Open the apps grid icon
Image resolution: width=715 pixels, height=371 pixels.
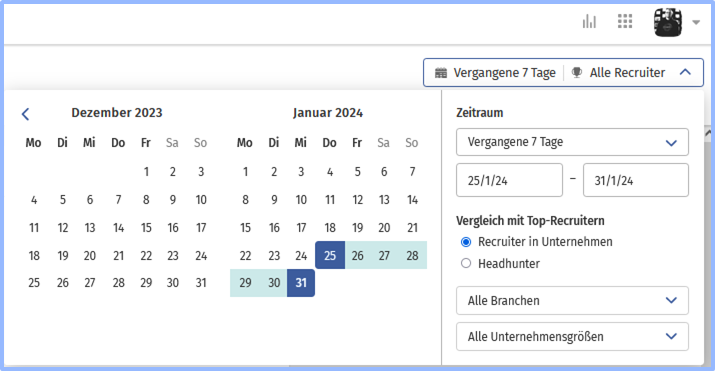[x=625, y=21]
